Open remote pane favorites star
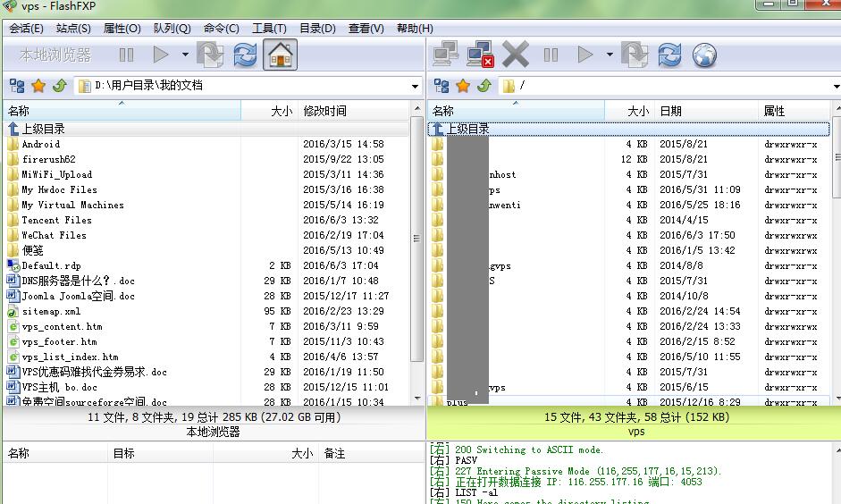The height and width of the screenshot is (504, 841). coord(463,86)
